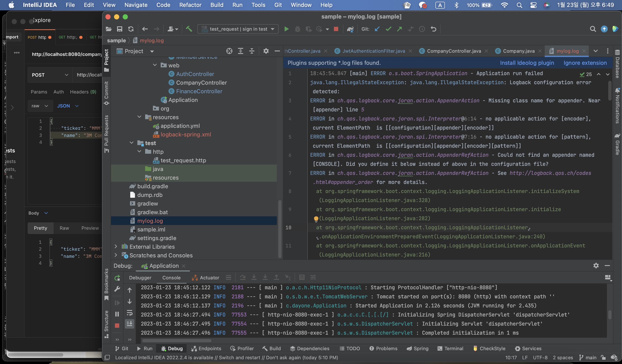Click Git rollback icon in toolbar
This screenshot has width=622, height=364.
[433, 29]
